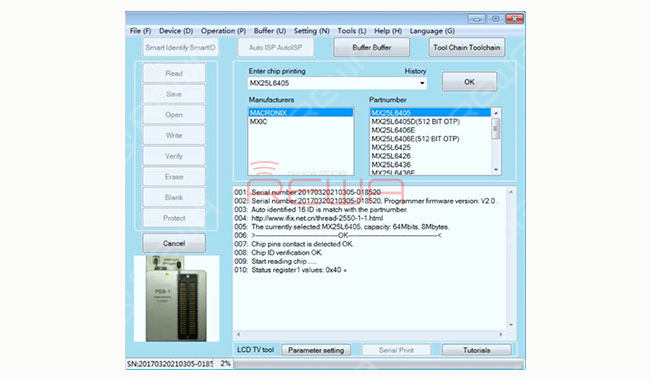Click log line 'Status register1 values: 0x40'
The image size is (650, 380).
[298, 270]
